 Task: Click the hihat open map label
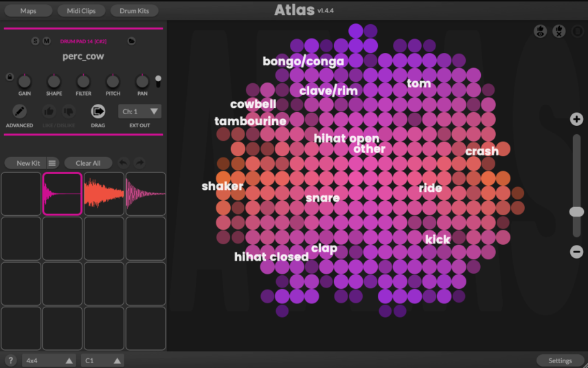click(346, 138)
